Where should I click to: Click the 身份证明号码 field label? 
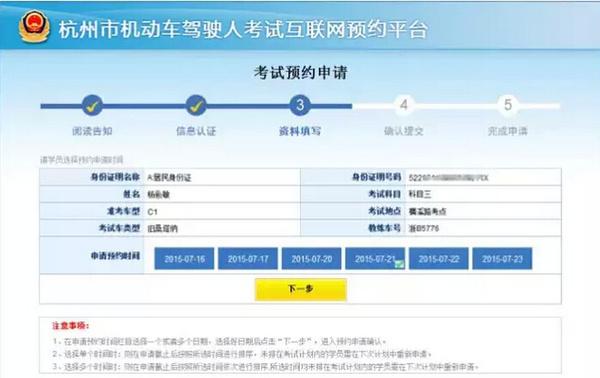376,177
